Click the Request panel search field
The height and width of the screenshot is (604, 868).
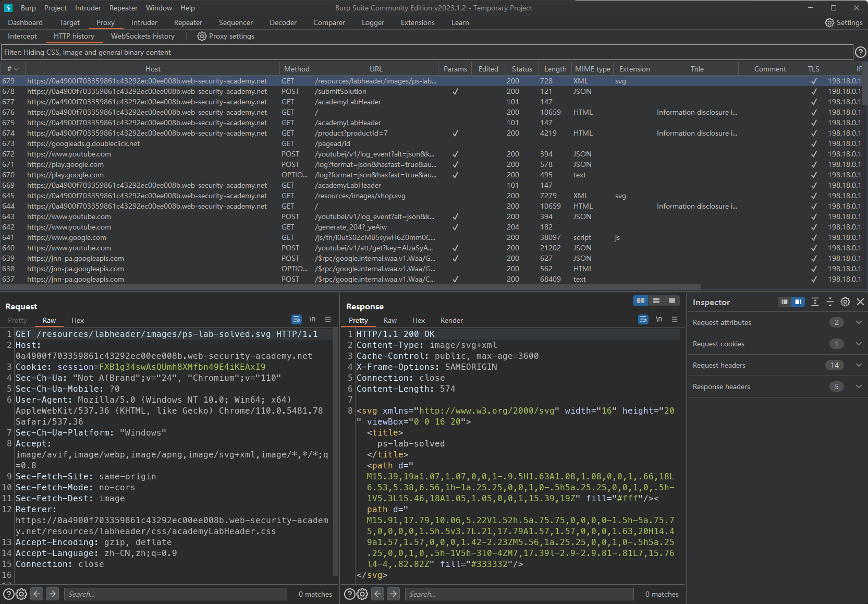pos(175,594)
